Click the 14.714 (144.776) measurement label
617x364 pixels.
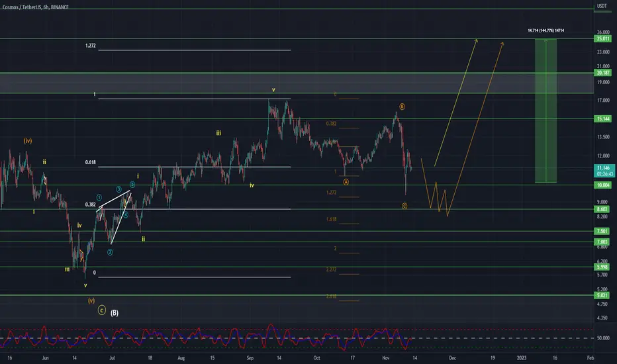546,30
